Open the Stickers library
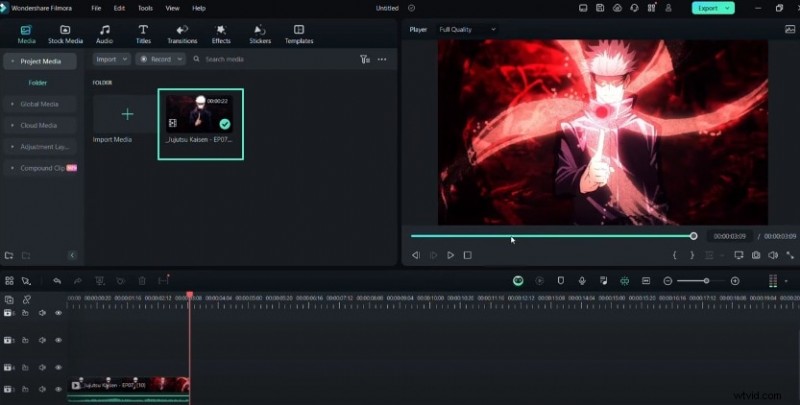The width and height of the screenshot is (800, 405). click(x=259, y=34)
